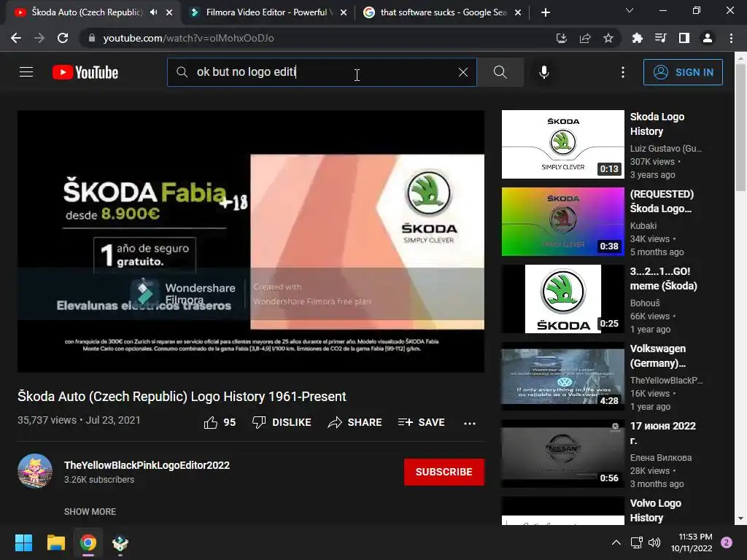Subscribe to TheYellowBlackPinkLogoEditor2022
Screen dimensions: 747x560
[444, 472]
